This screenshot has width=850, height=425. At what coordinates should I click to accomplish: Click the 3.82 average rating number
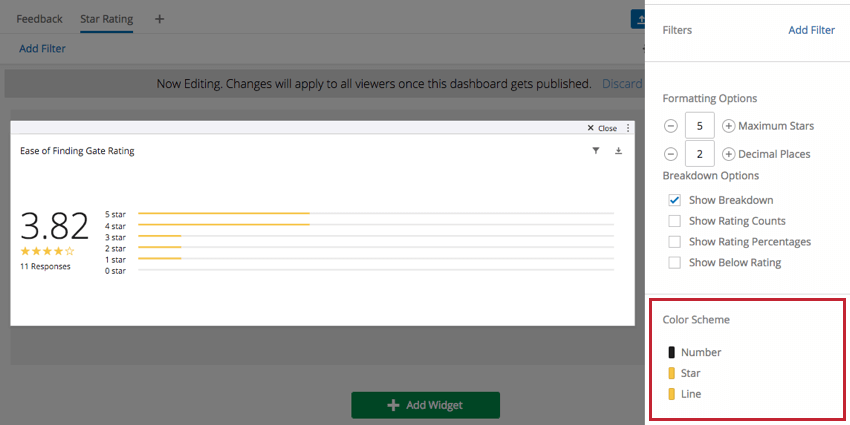click(x=54, y=226)
